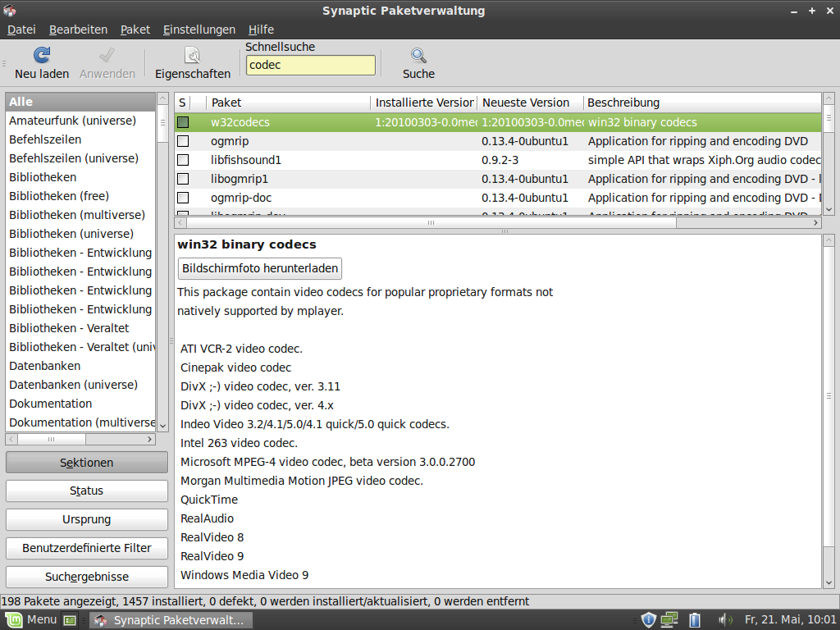
Task: Open the Paket menu
Action: click(135, 29)
